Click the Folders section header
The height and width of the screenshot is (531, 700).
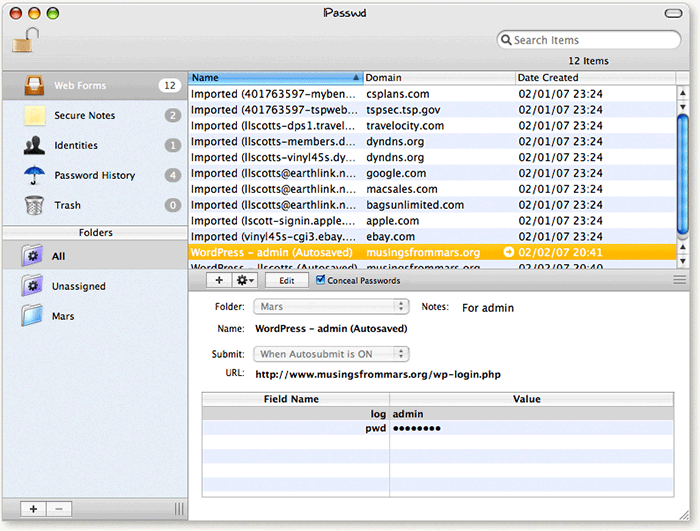coord(95,232)
